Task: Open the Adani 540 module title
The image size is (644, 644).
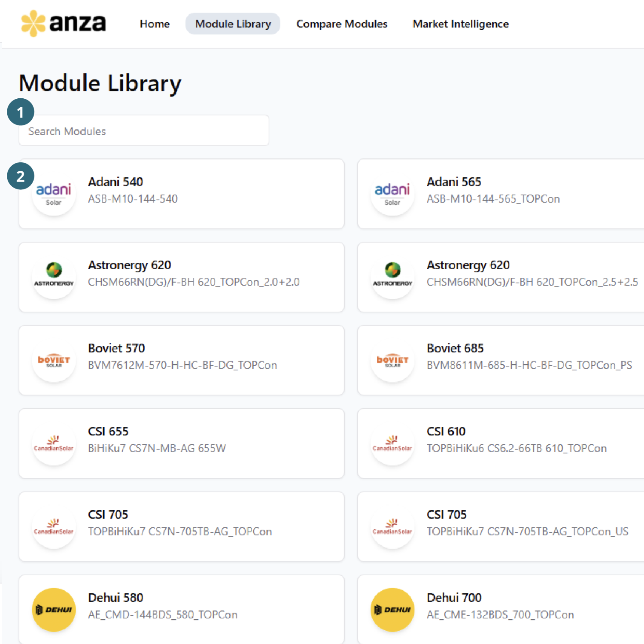Action: coord(115,182)
